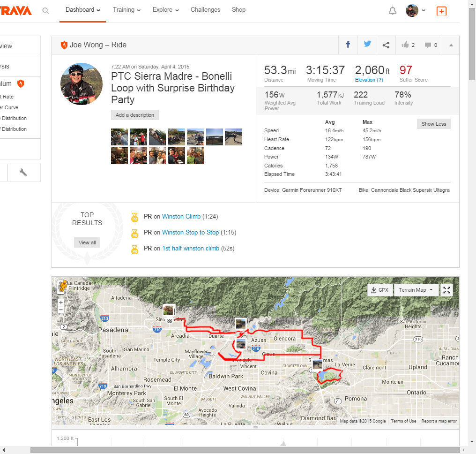The width and height of the screenshot is (476, 454).
Task: Zoom in on the map
Action: [61, 303]
